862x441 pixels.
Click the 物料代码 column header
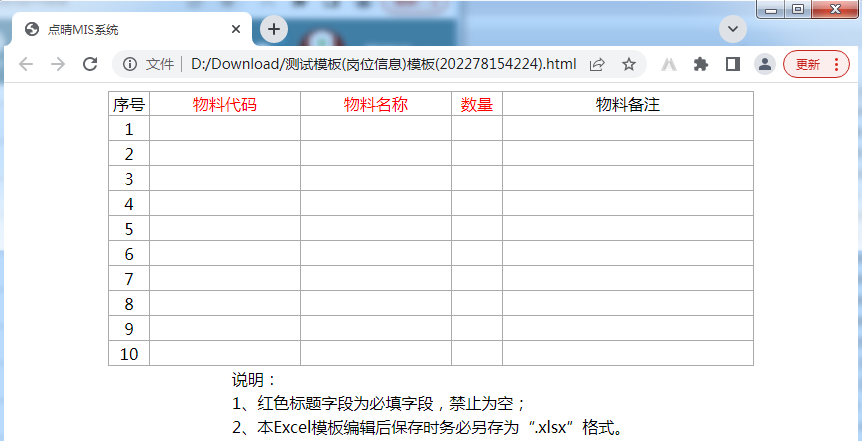coord(225,104)
